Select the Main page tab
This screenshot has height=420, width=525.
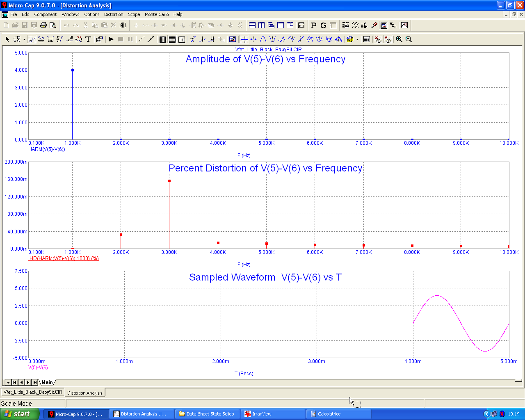[47, 382]
